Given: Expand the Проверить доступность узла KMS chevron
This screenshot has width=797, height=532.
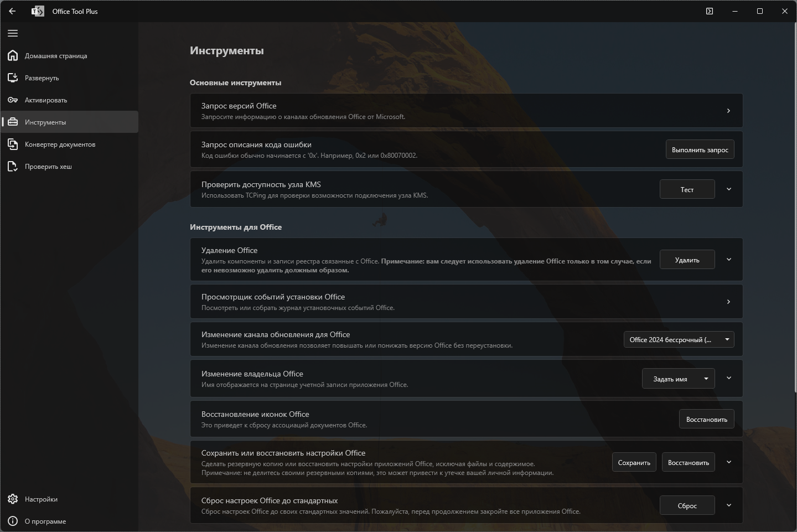Looking at the screenshot, I should click(729, 189).
